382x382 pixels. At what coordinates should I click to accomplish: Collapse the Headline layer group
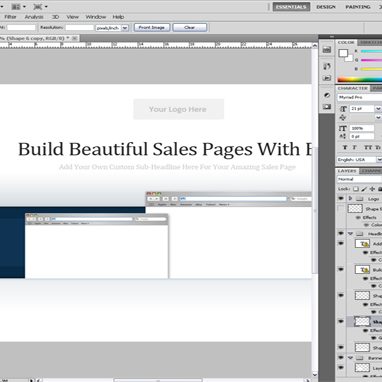(x=350, y=234)
